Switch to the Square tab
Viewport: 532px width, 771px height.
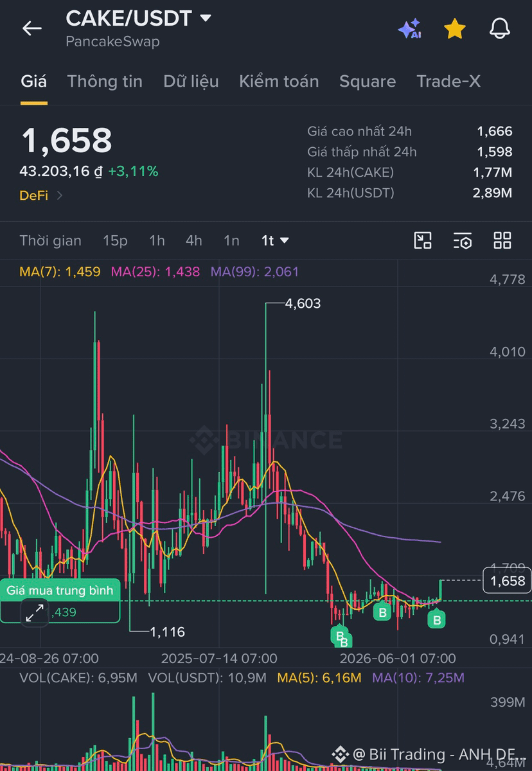click(x=368, y=82)
